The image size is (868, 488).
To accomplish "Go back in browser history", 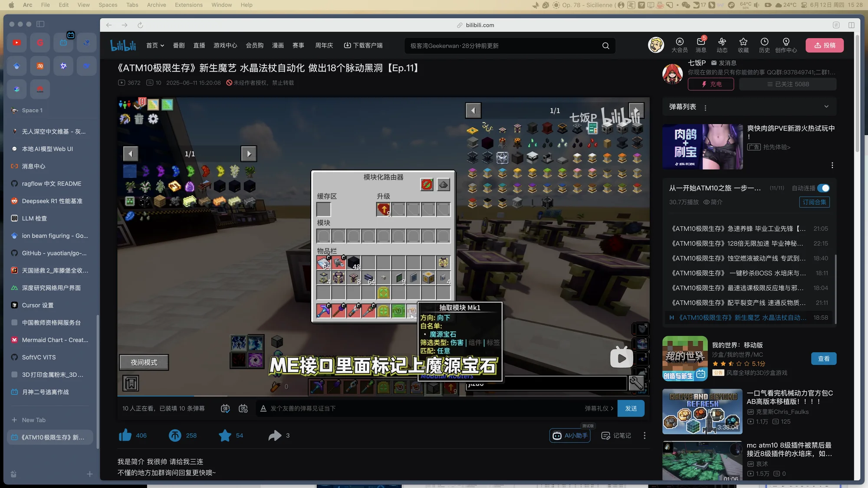I will click(x=109, y=25).
